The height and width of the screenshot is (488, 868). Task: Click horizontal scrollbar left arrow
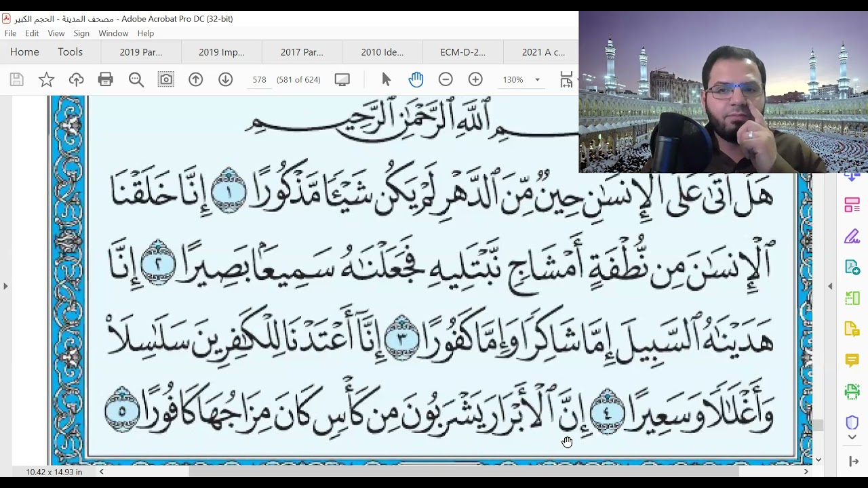(102, 472)
